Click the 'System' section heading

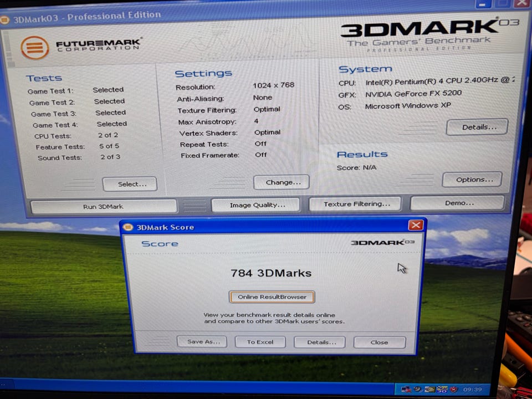[x=365, y=69]
